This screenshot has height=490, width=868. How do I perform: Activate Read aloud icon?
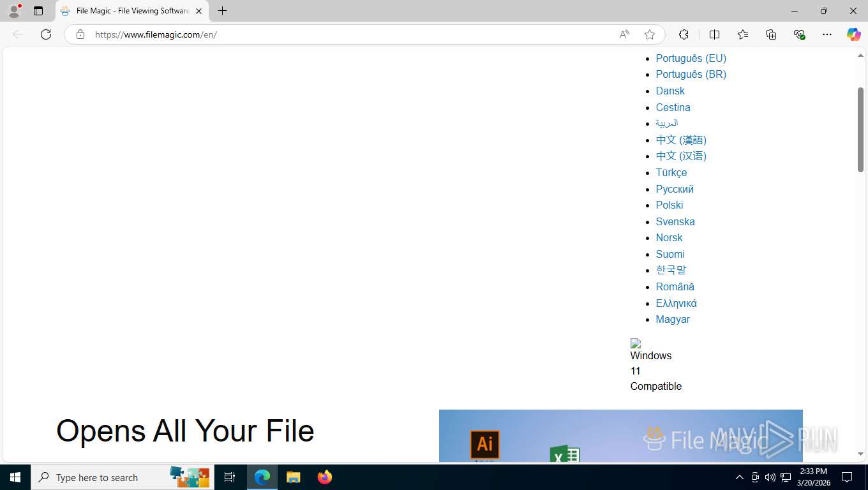pos(624,34)
